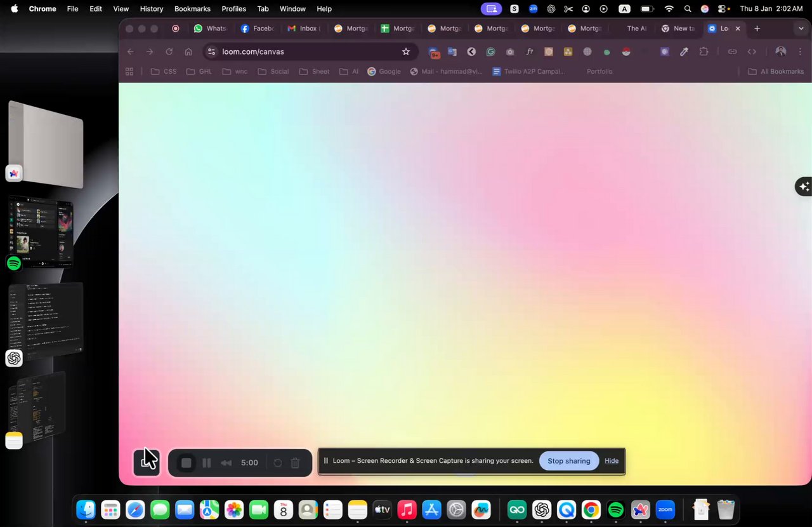This screenshot has width=812, height=527.
Task: Open the GHL bookmarks folder
Action: click(199, 72)
